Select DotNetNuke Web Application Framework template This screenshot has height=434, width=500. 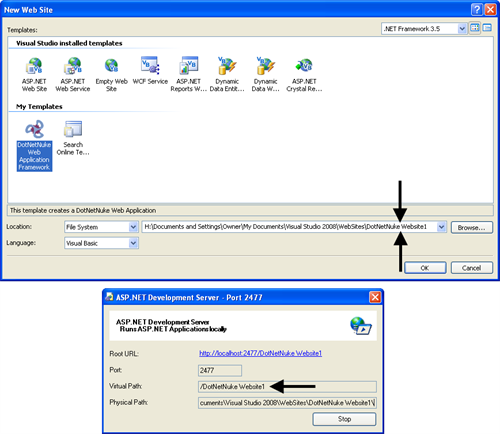point(34,146)
